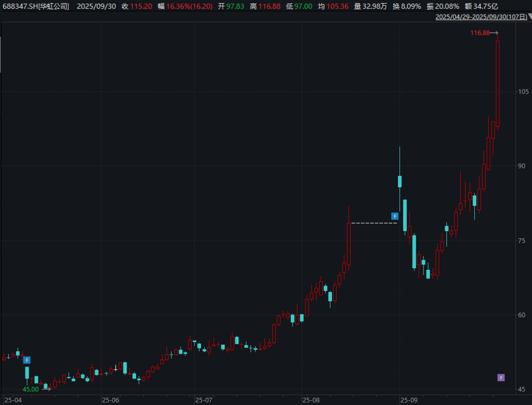The height and width of the screenshot is (405, 532).
Task: Click the purple F marker at bottom right
Action: 501,377
